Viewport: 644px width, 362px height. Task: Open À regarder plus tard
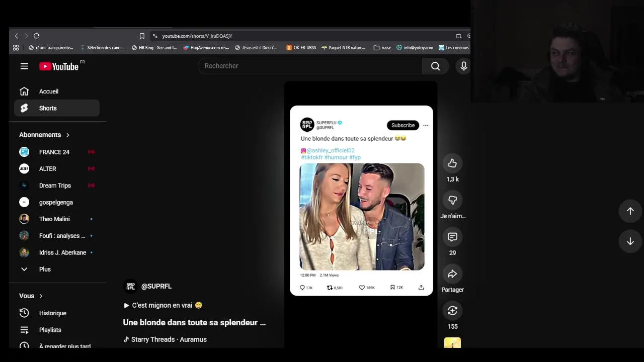click(x=57, y=346)
